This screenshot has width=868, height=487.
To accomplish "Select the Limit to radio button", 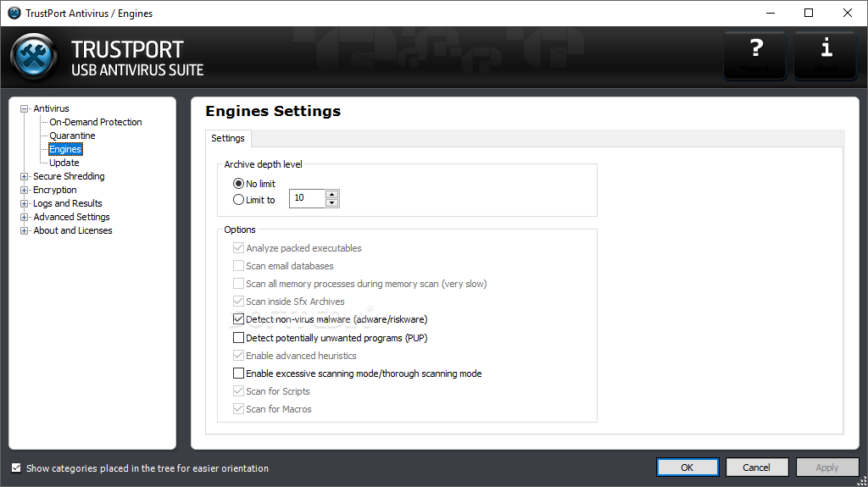I will pos(238,200).
